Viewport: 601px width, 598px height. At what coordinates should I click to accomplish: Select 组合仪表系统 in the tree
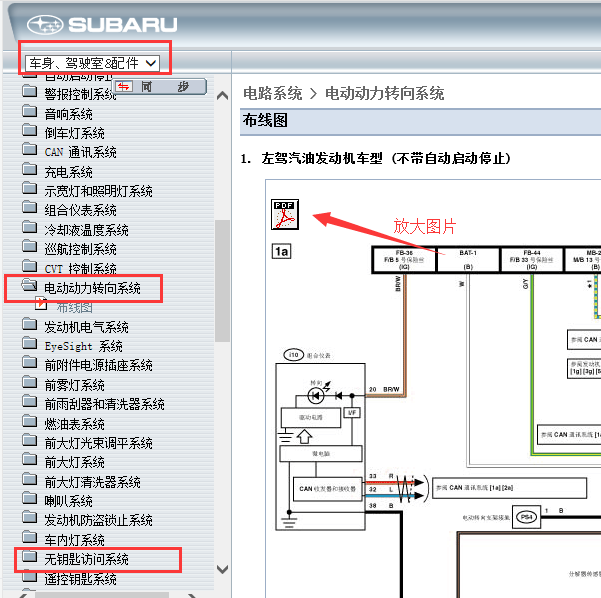[80, 210]
